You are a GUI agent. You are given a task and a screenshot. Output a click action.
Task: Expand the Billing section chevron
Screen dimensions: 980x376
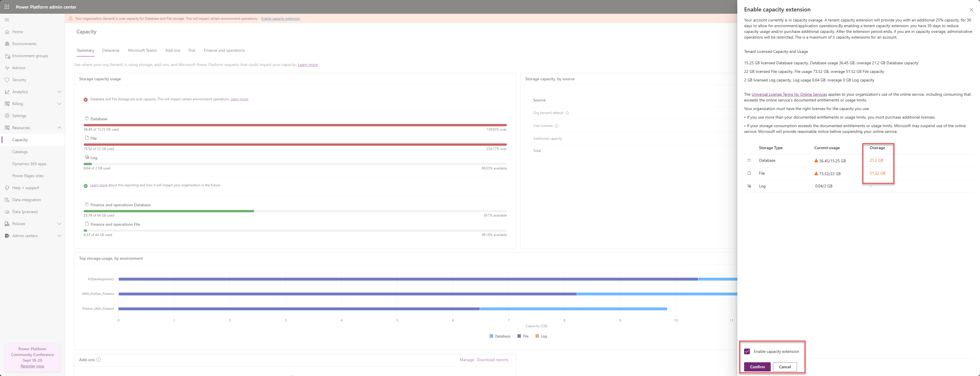point(59,104)
